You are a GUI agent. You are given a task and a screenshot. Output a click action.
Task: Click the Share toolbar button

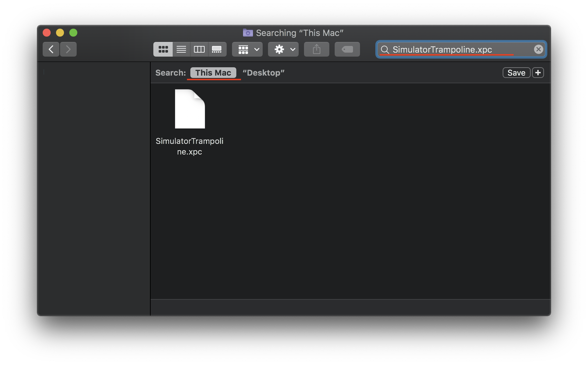[317, 49]
